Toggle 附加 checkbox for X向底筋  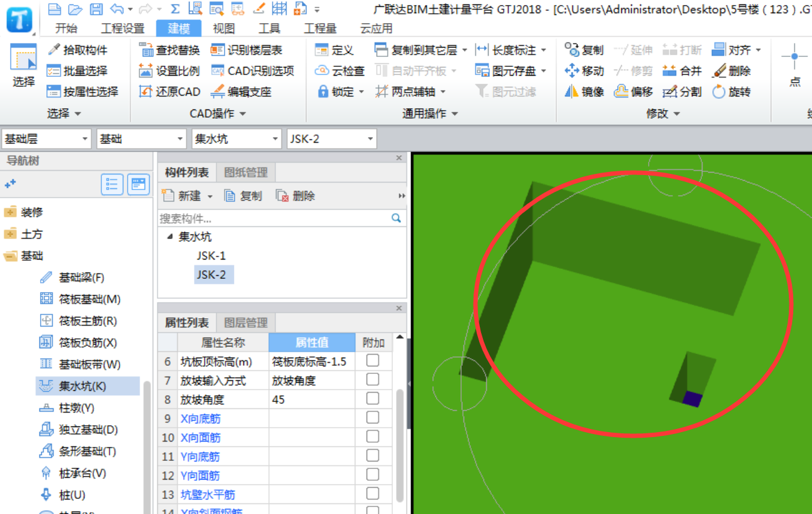tap(373, 417)
